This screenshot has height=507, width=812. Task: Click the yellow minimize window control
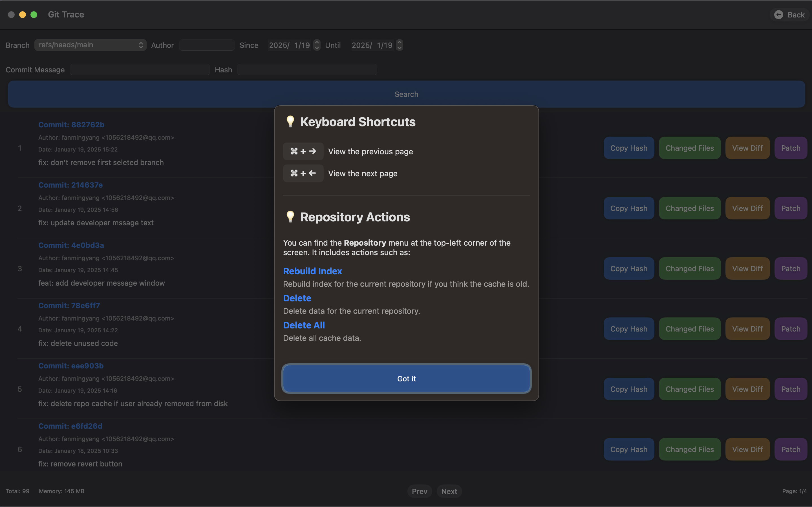coord(23,14)
